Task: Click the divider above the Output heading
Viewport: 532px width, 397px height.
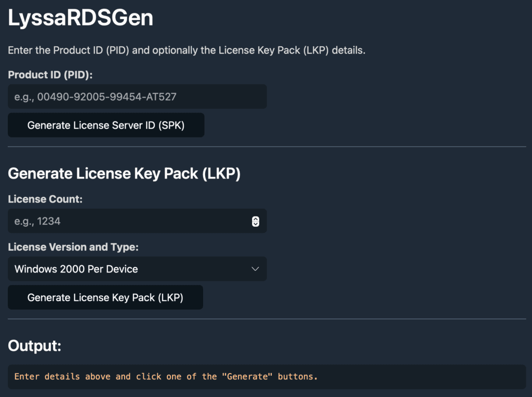Action: coord(267,319)
